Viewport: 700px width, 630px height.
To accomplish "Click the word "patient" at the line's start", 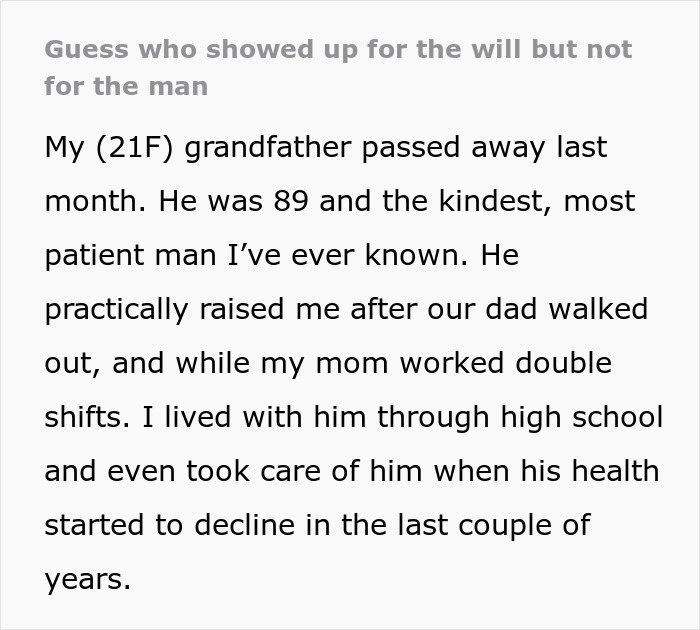I will point(94,256).
